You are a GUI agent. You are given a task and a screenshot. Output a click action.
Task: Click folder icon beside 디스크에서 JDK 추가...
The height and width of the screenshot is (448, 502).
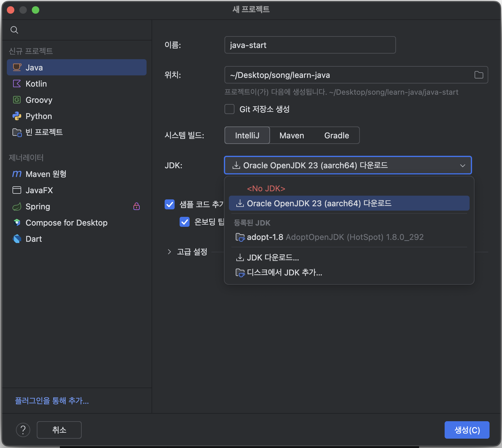coord(240,273)
